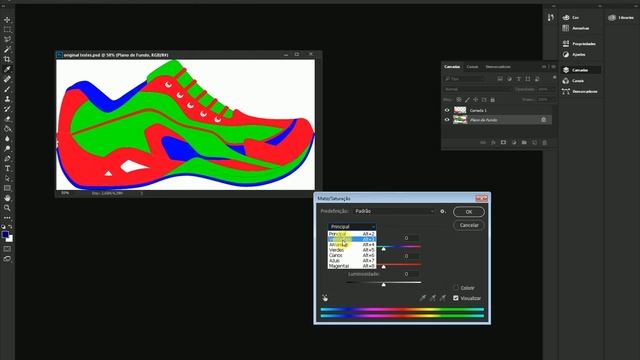Open the Libraries panel
The width and height of the screenshot is (640, 360).
click(621, 18)
